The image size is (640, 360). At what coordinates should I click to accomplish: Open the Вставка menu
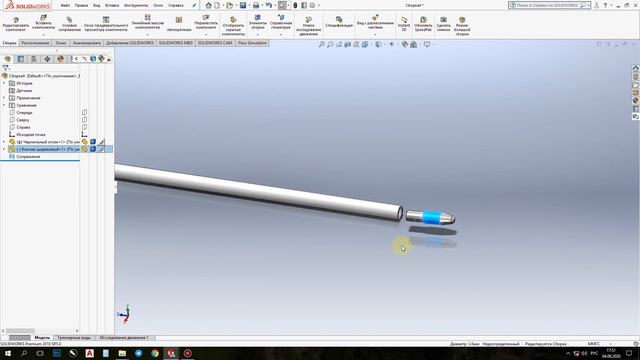click(112, 5)
